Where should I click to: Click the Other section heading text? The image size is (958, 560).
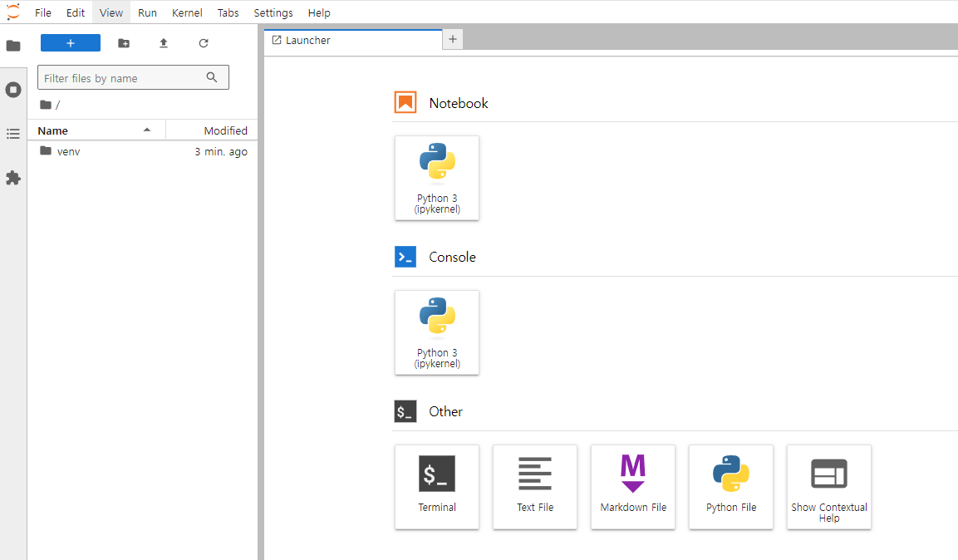(445, 411)
